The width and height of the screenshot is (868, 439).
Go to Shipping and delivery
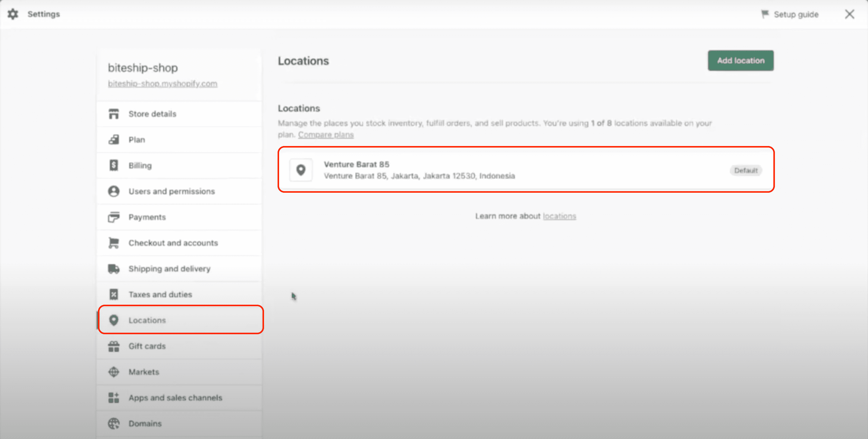(179, 269)
